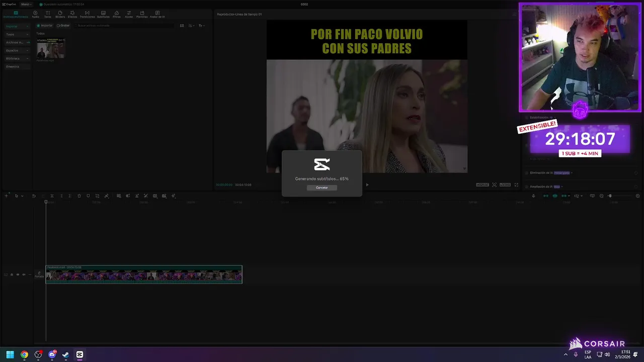Click the marker shield icon
The width and height of the screenshot is (644, 362).
click(88, 196)
